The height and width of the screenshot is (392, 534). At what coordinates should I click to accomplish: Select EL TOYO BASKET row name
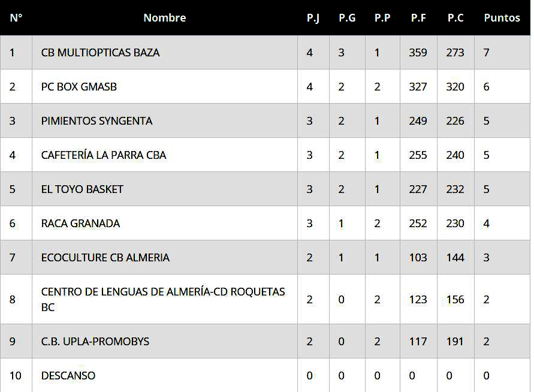click(x=82, y=189)
